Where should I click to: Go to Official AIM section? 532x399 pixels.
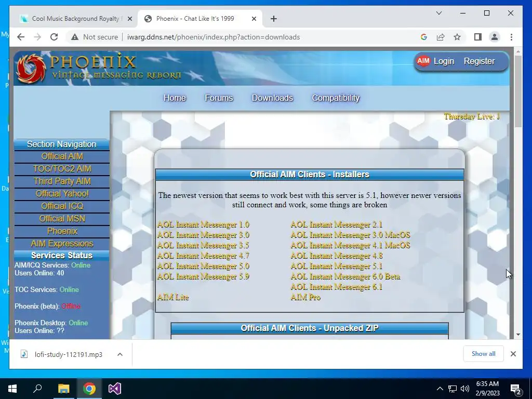tap(62, 156)
